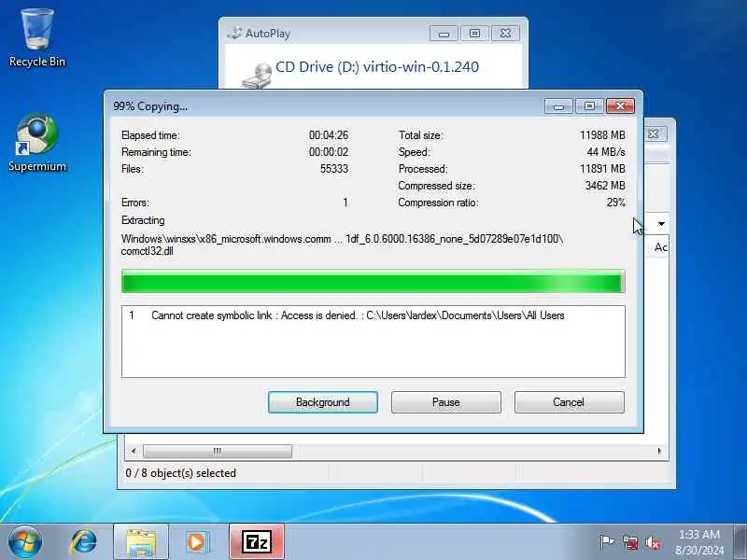747x560 pixels.
Task: Click the Processed value 11891 MB
Action: (602, 169)
